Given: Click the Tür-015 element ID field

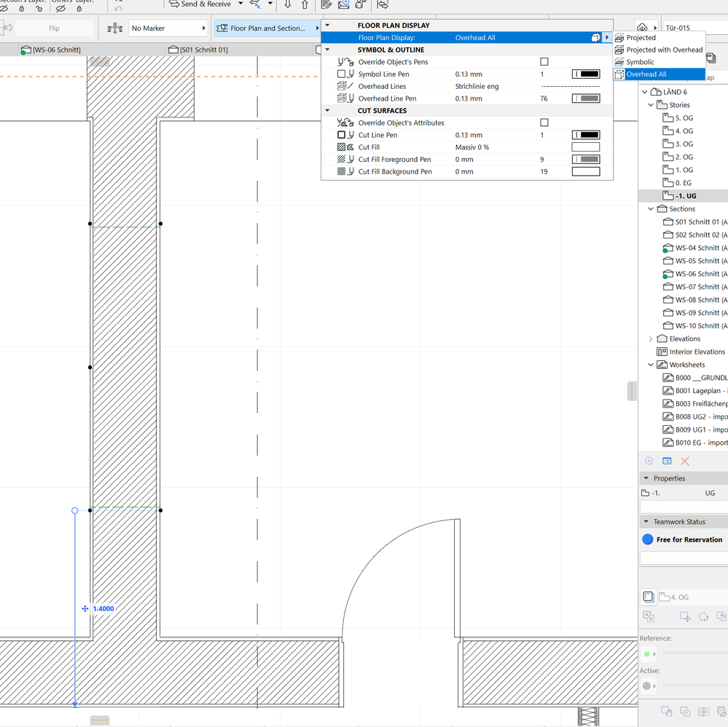Looking at the screenshot, I should click(x=695, y=28).
